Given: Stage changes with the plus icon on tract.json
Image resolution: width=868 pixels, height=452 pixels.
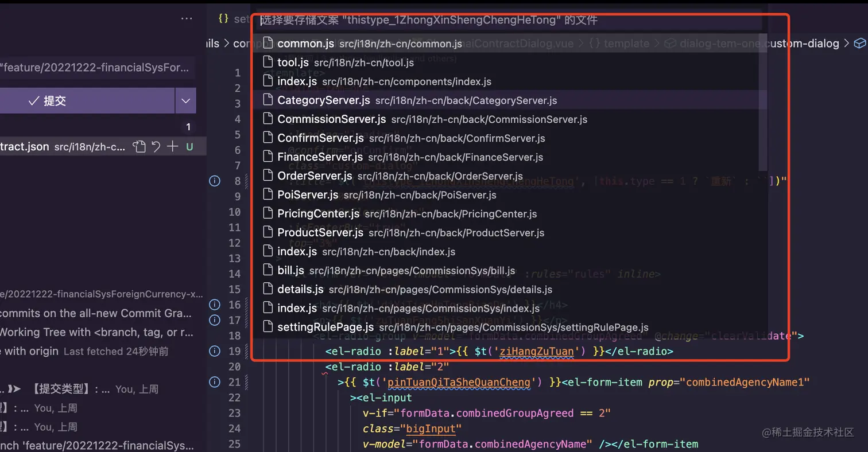Looking at the screenshot, I should coord(172,147).
